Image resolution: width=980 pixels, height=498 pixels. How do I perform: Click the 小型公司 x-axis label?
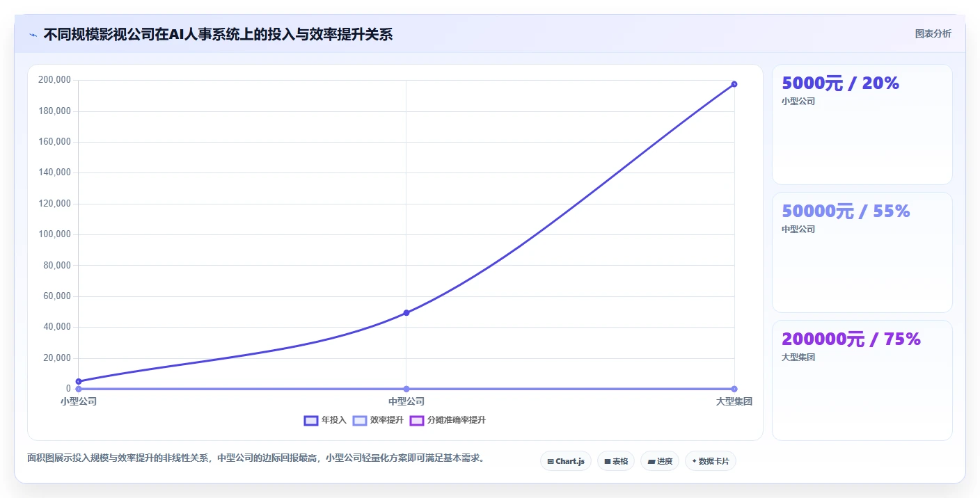(79, 401)
